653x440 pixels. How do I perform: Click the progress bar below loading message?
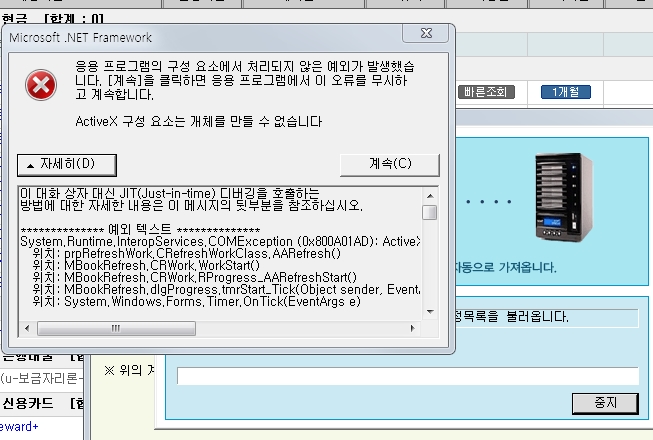click(407, 376)
